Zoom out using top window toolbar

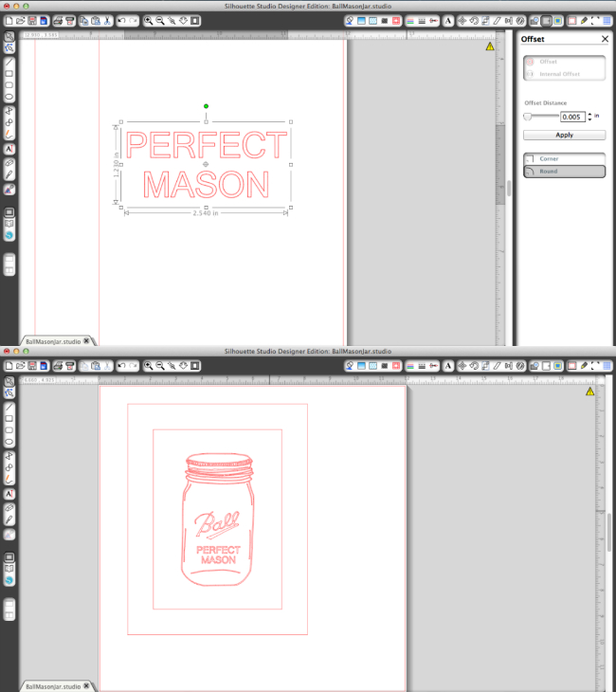coord(160,21)
